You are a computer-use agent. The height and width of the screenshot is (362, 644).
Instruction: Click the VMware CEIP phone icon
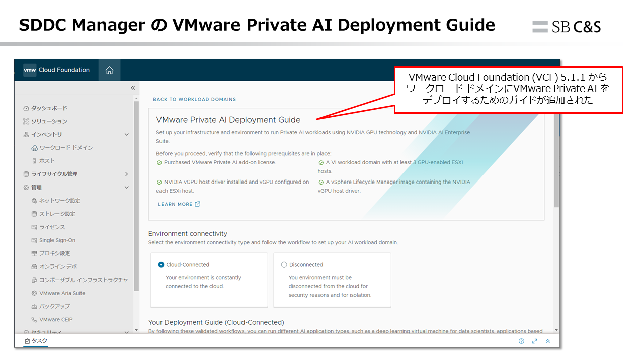click(34, 319)
